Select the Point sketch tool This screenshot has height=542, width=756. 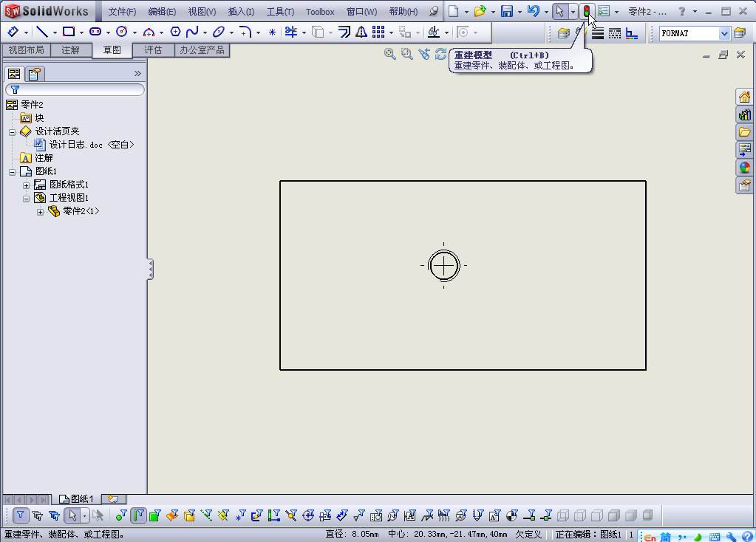273,32
